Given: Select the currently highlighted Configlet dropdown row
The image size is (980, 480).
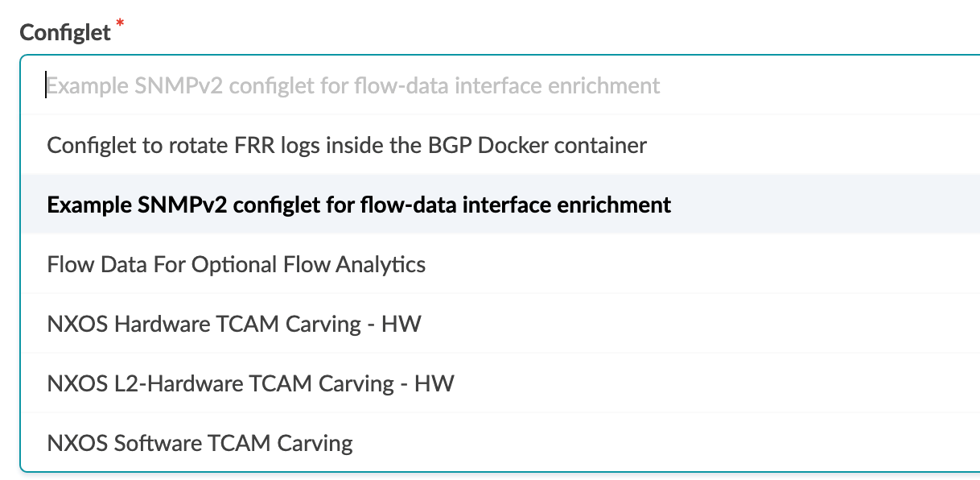Looking at the screenshot, I should 359,205.
